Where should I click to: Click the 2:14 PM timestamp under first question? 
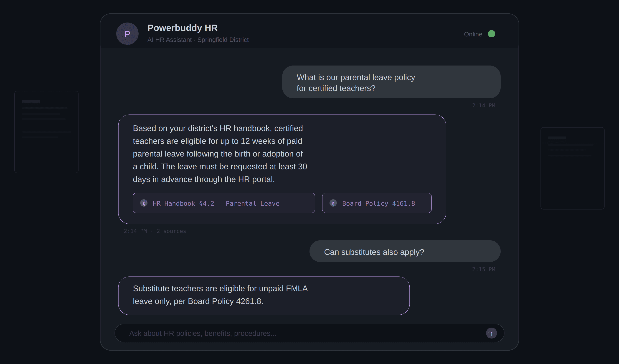point(483,106)
